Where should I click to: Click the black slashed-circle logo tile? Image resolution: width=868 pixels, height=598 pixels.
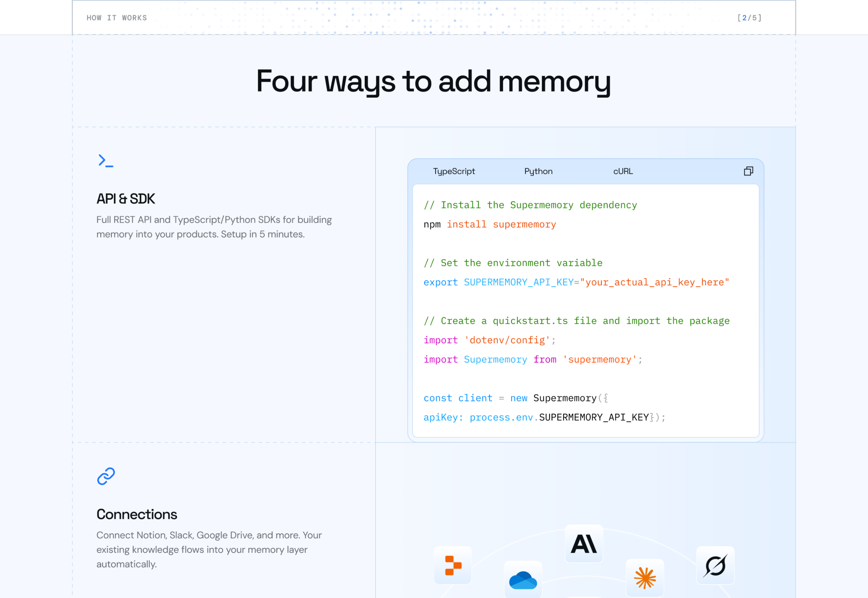click(x=715, y=565)
